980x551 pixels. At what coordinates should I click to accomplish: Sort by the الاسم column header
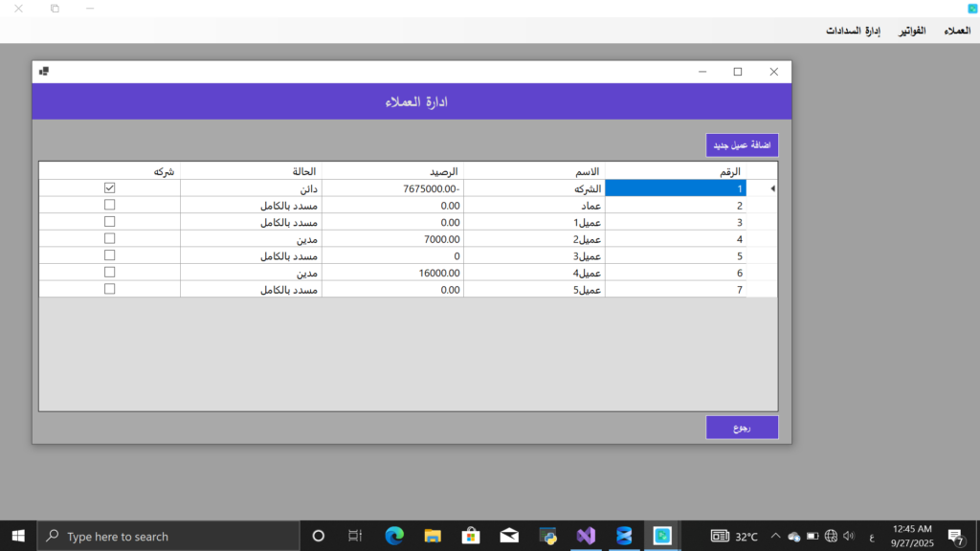534,171
